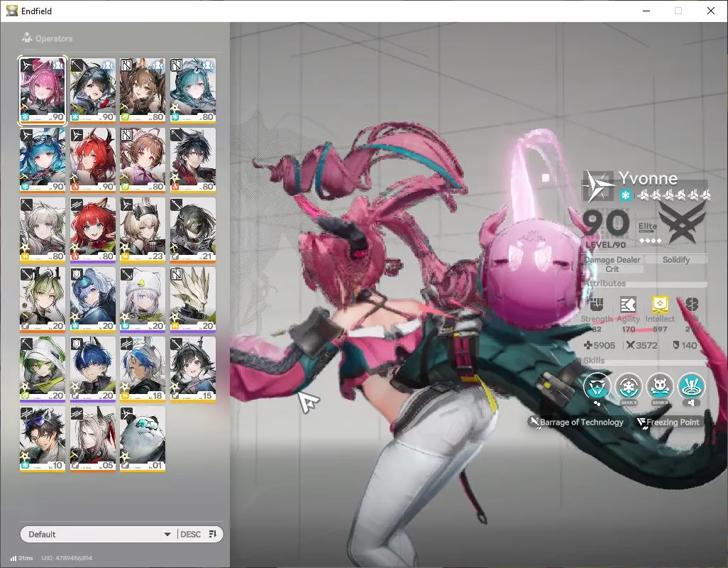Click the UID 4789486394 text
The image size is (728, 568).
[67, 558]
